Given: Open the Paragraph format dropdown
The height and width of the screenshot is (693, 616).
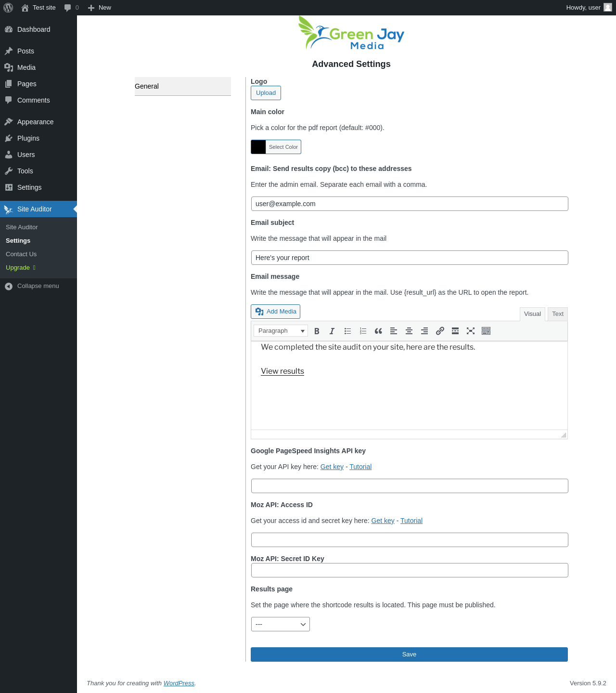Looking at the screenshot, I should click(281, 331).
